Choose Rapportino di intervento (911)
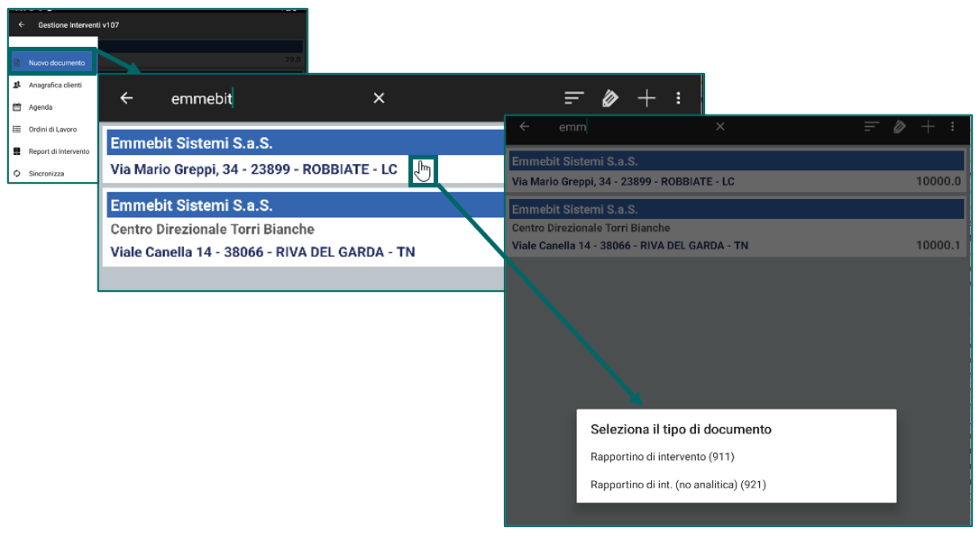The width and height of the screenshot is (980, 536). (663, 457)
